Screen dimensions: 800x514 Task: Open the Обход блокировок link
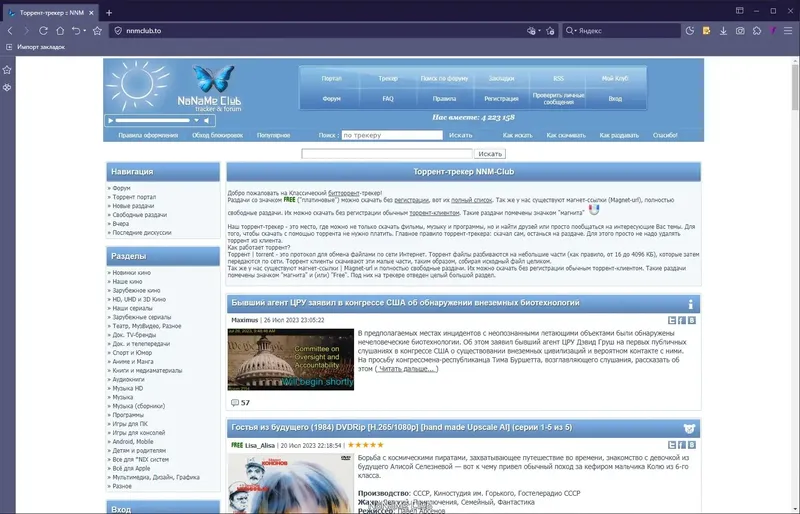(217, 135)
